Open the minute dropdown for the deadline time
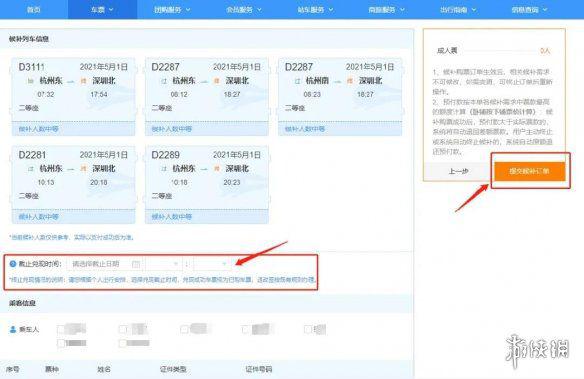The image size is (584, 379). pos(212,264)
